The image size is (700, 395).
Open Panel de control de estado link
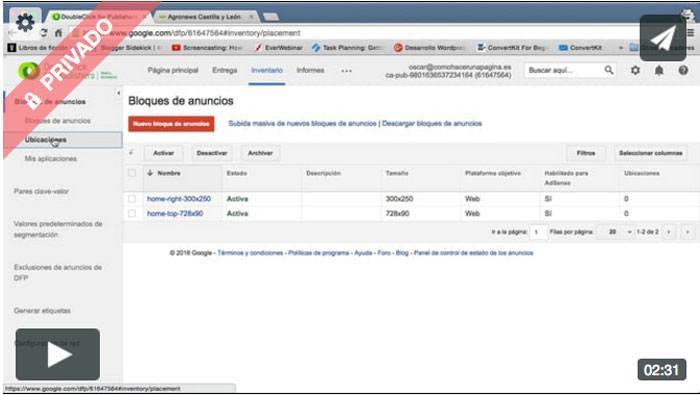[x=473, y=253]
